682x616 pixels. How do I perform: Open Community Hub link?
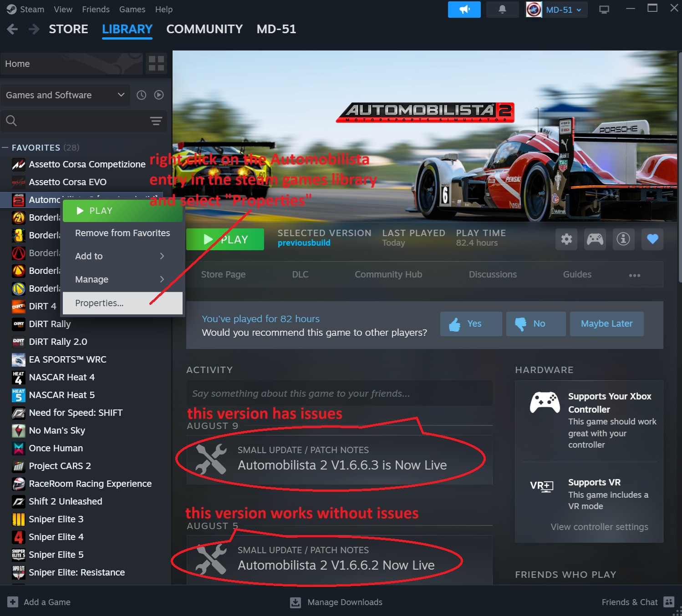pyautogui.click(x=388, y=274)
